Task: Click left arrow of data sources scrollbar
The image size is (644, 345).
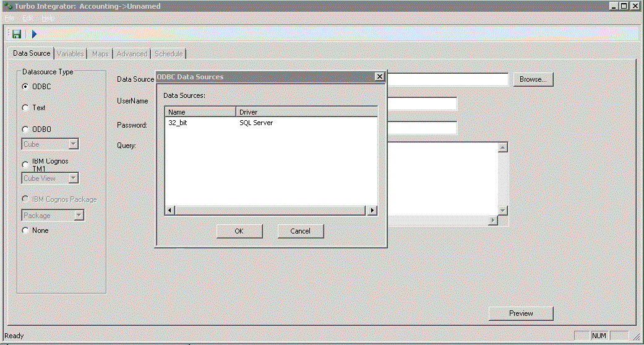Action: (x=170, y=210)
